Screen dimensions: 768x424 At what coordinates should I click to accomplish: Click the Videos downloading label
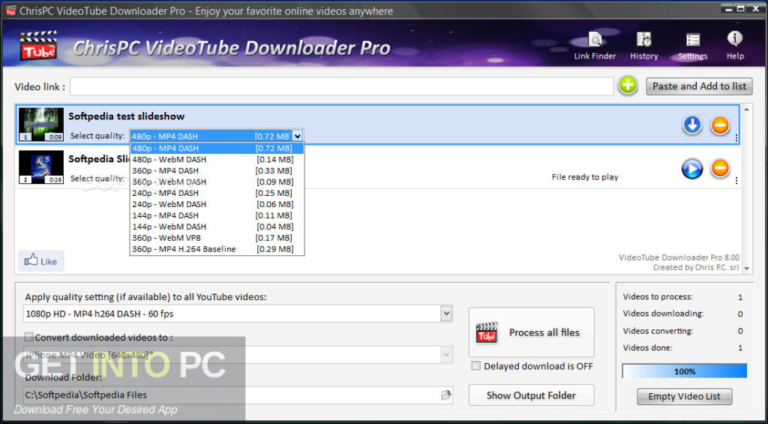coord(663,313)
